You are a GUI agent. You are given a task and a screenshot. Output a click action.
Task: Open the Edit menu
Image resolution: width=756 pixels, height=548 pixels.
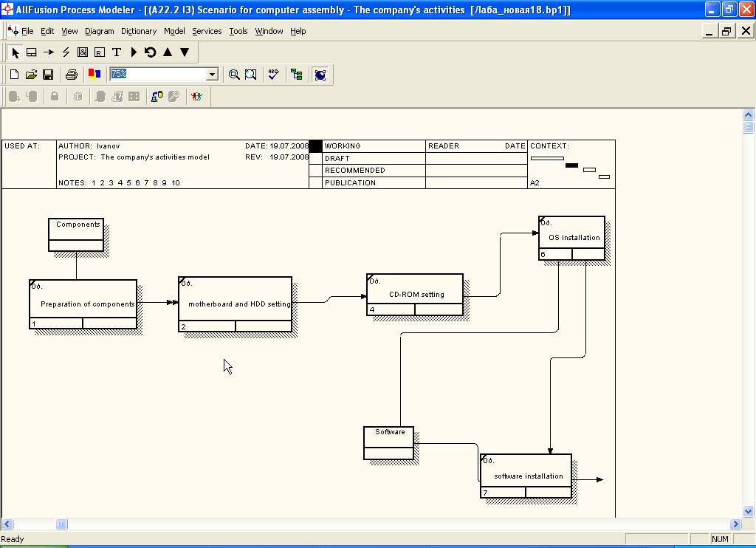[x=47, y=31]
